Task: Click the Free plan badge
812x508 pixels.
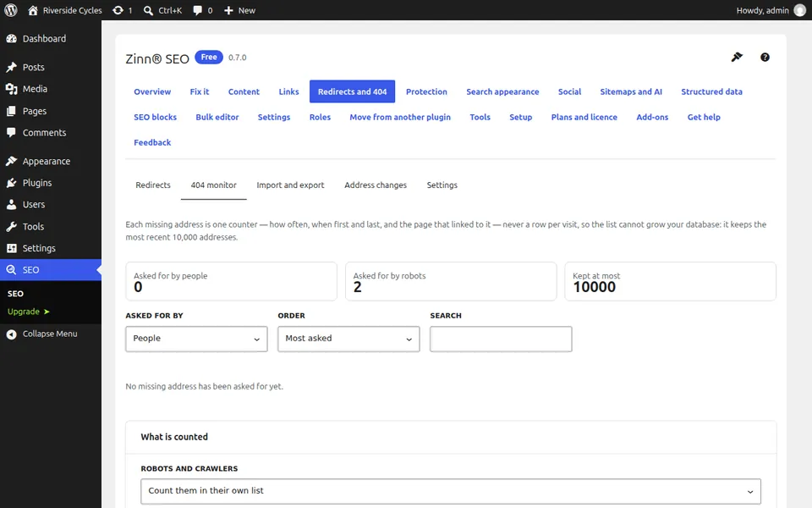Action: 209,57
